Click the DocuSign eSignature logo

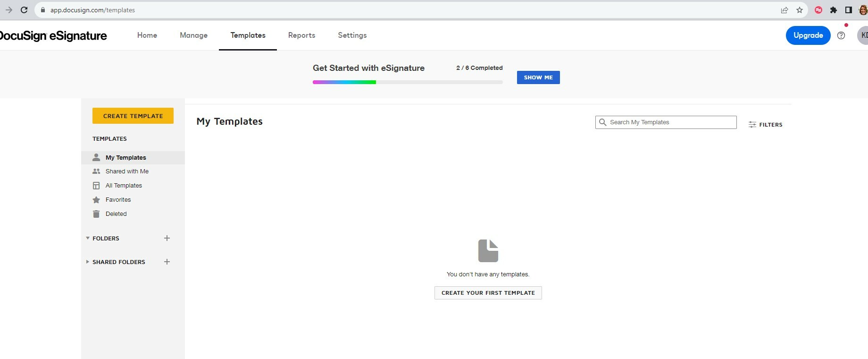pyautogui.click(x=53, y=36)
